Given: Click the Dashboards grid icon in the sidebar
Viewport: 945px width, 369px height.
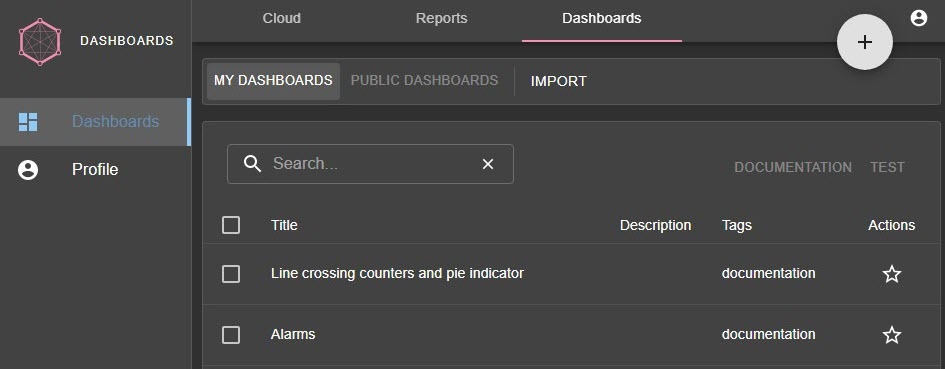Looking at the screenshot, I should click(28, 122).
